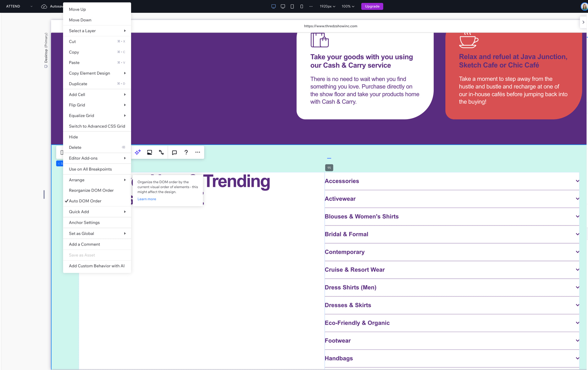Open the three-dot more actions icon in floating toolbar
Screen dimensions: 588x370
(x=198, y=152)
